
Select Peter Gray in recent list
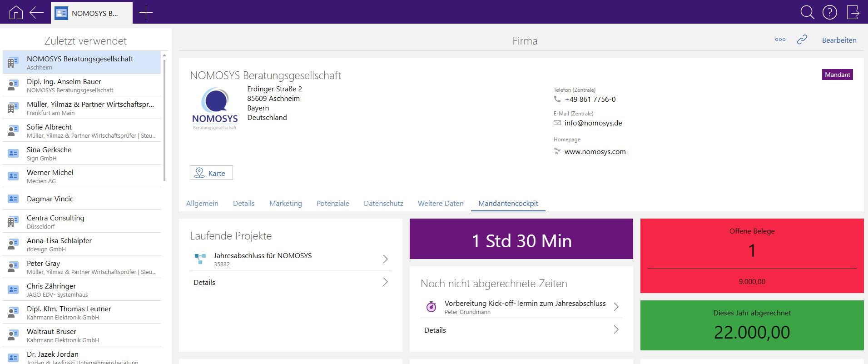(x=82, y=267)
